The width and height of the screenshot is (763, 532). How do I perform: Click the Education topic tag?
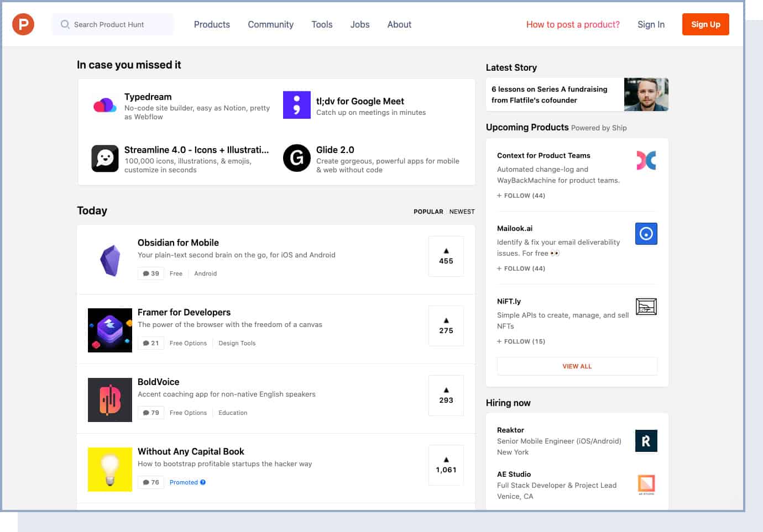[233, 413]
